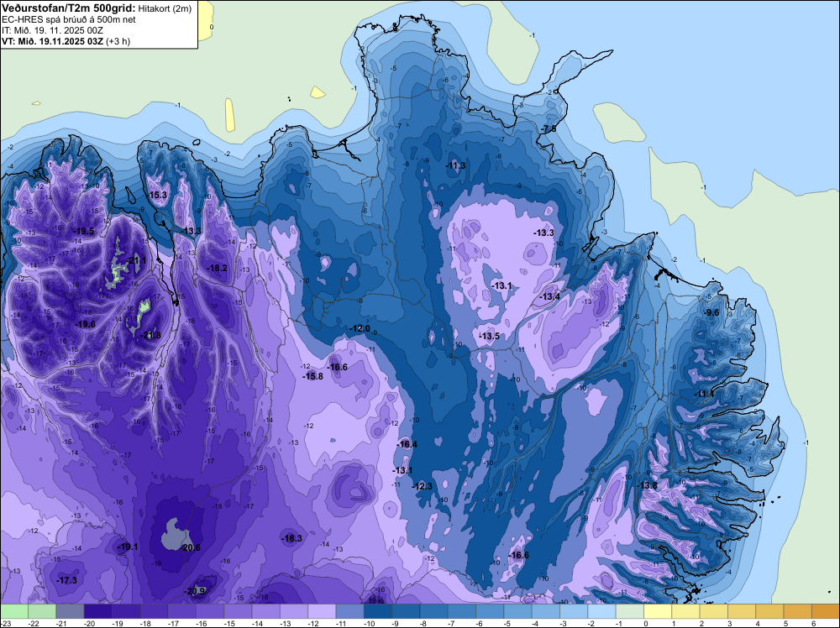Select the darkest purple legend swatch at -20
The height and width of the screenshot is (628, 840).
point(98,611)
